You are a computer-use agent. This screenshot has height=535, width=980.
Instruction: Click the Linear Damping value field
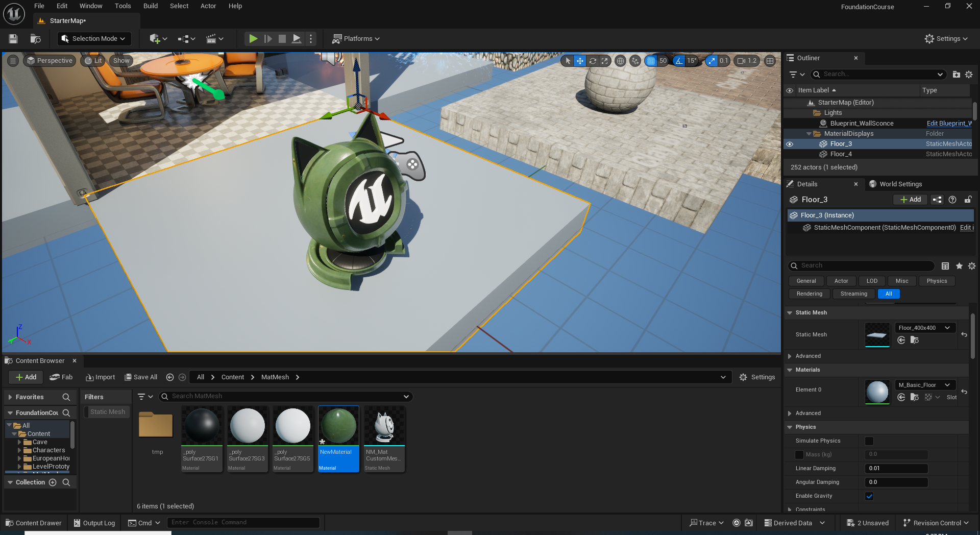[896, 469]
